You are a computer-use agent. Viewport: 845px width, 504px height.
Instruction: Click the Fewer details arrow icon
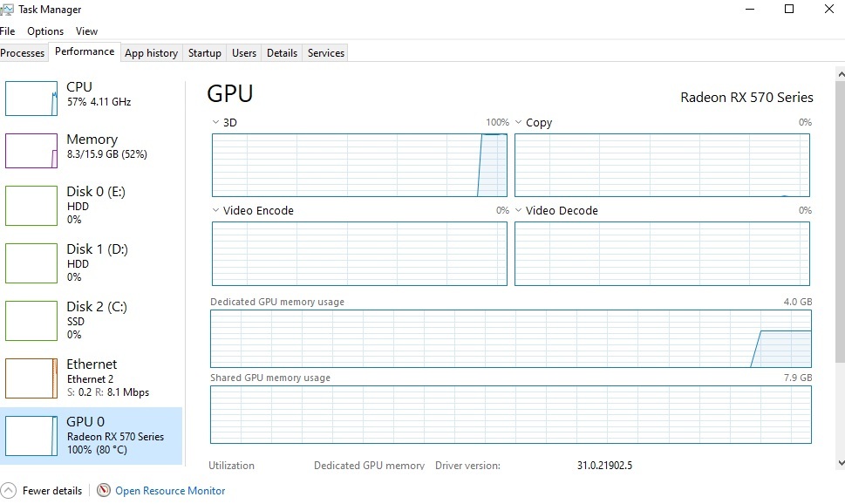tap(8, 491)
